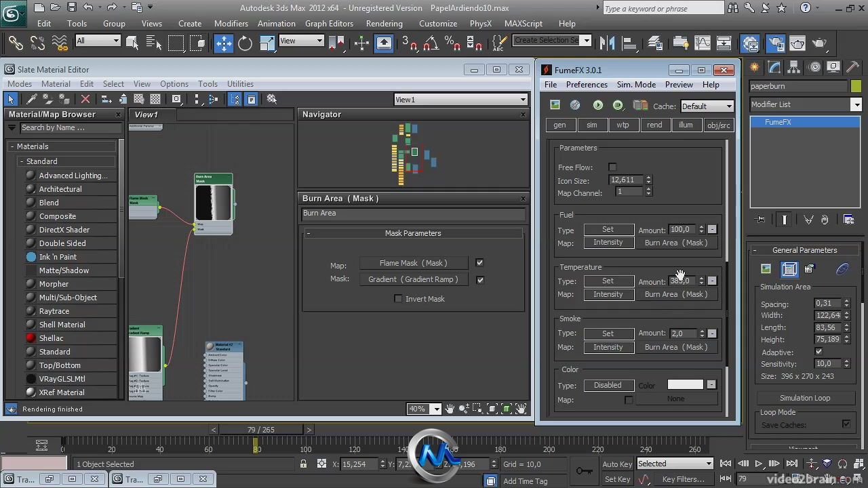The width and height of the screenshot is (868, 488).
Task: Click Slate Select Tool arrow icon
Action: pos(11,99)
